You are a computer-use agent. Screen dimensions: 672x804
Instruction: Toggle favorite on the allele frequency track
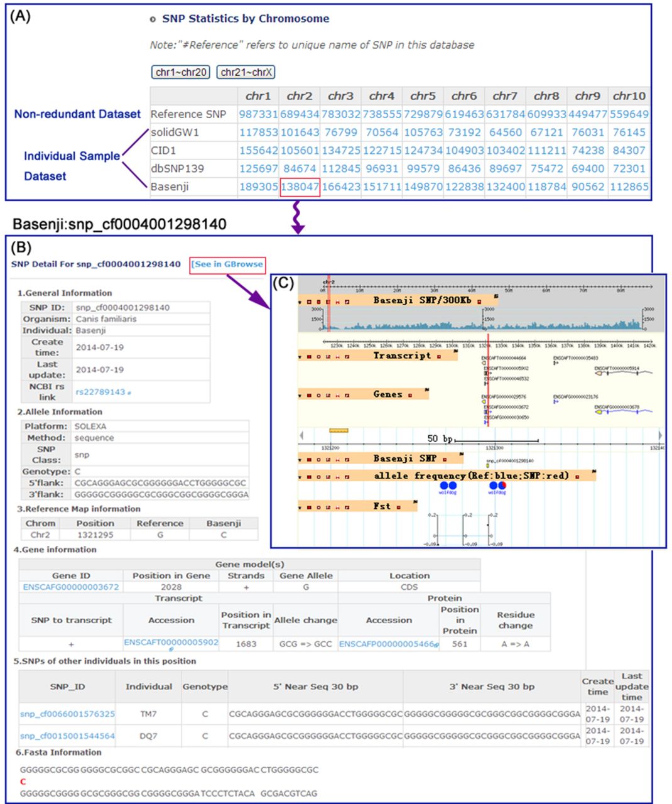pos(318,477)
